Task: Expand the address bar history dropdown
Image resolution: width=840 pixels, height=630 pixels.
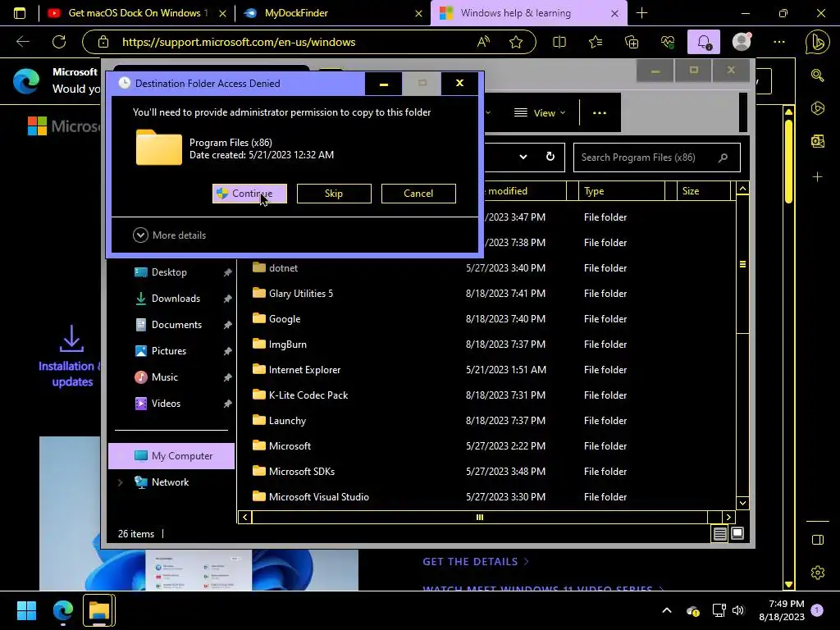Action: (x=523, y=157)
